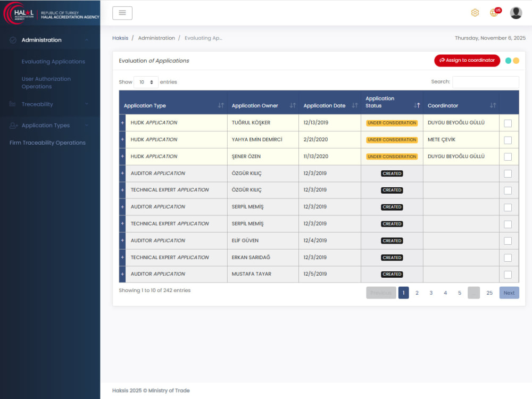
Task: Open the Application Types sidebar section
Action: 45,125
